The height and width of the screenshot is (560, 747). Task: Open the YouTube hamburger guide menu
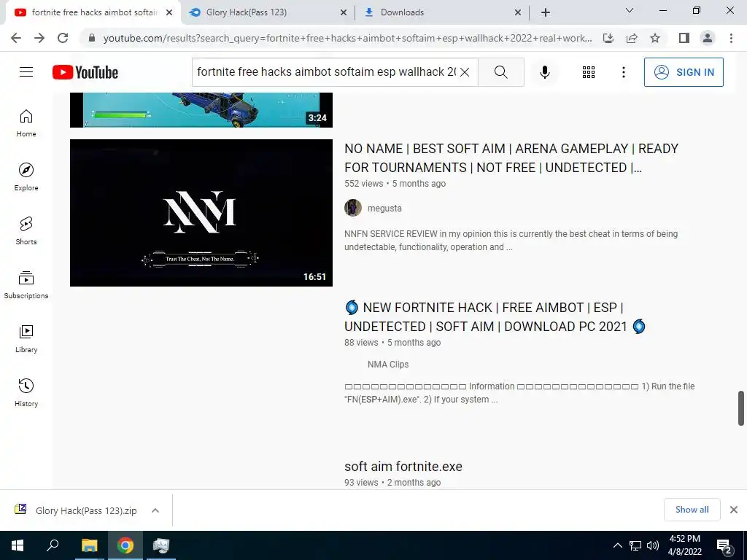coord(26,72)
